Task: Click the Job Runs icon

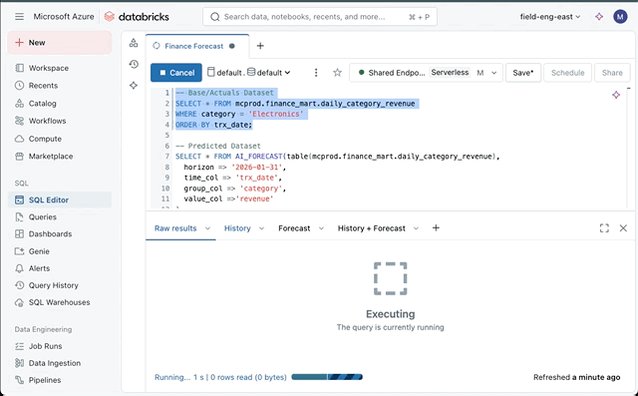Action: 19,346
